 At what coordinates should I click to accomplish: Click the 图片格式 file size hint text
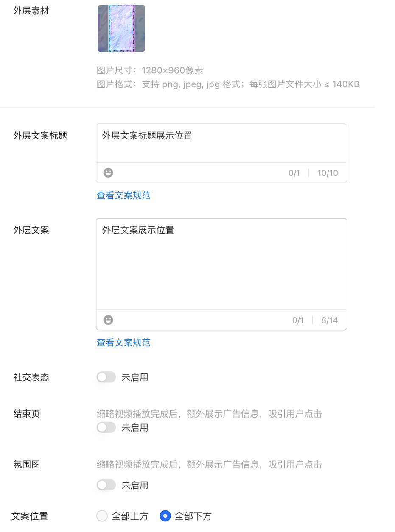tap(228, 84)
